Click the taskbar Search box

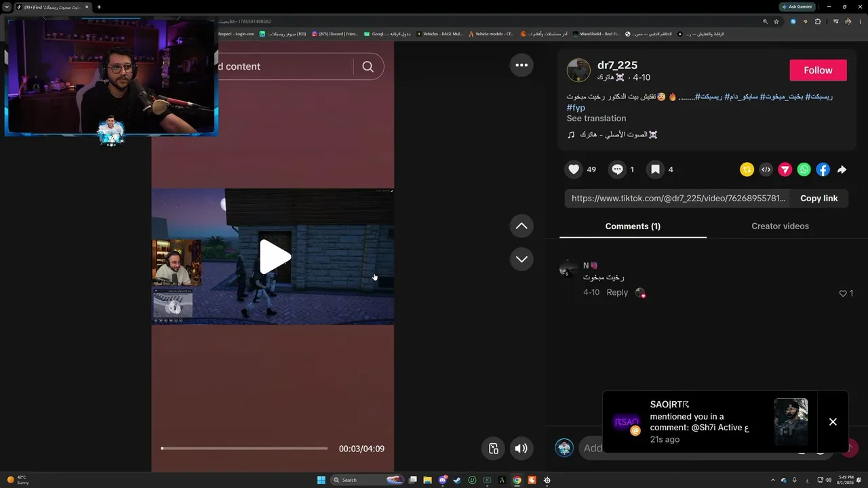coord(368,480)
